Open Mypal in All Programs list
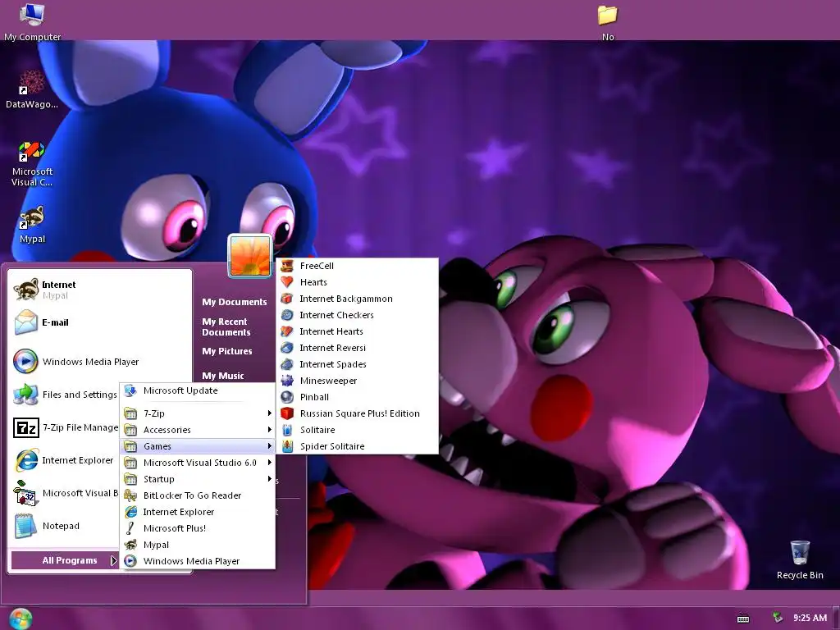This screenshot has height=630, width=840. click(x=198, y=545)
